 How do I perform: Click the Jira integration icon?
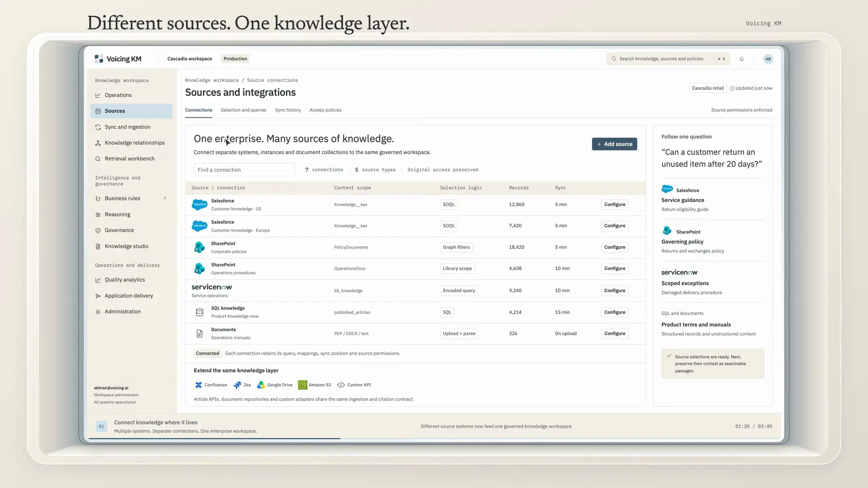237,385
